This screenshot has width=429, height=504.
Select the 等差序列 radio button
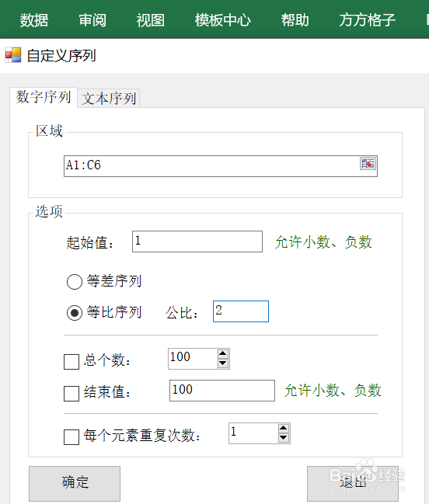tap(75, 282)
